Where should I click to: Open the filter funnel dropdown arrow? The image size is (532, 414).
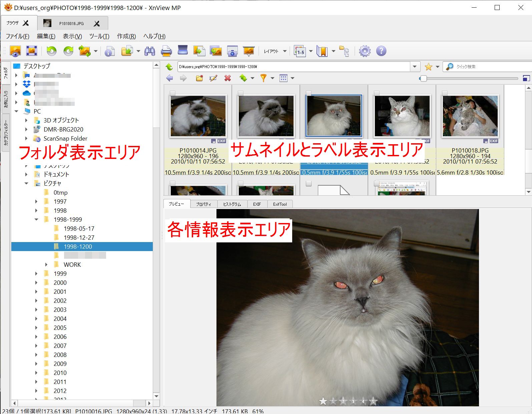272,78
